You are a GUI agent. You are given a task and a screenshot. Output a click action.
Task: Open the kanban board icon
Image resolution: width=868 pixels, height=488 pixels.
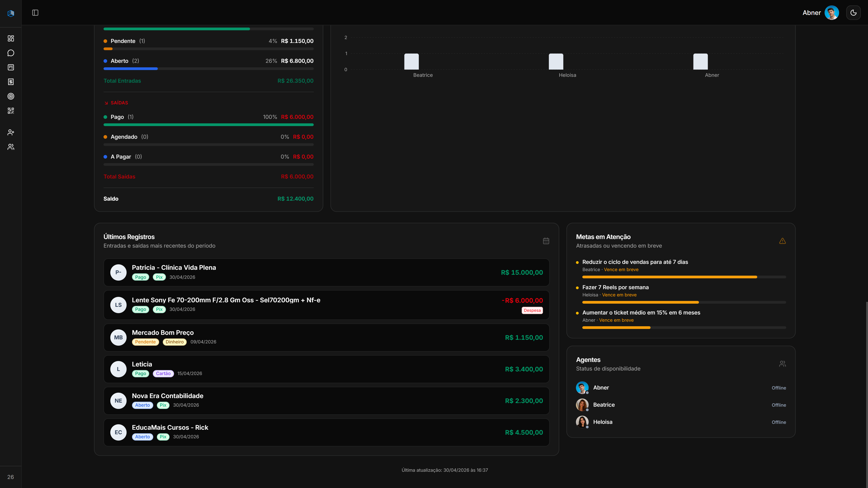[x=11, y=67]
